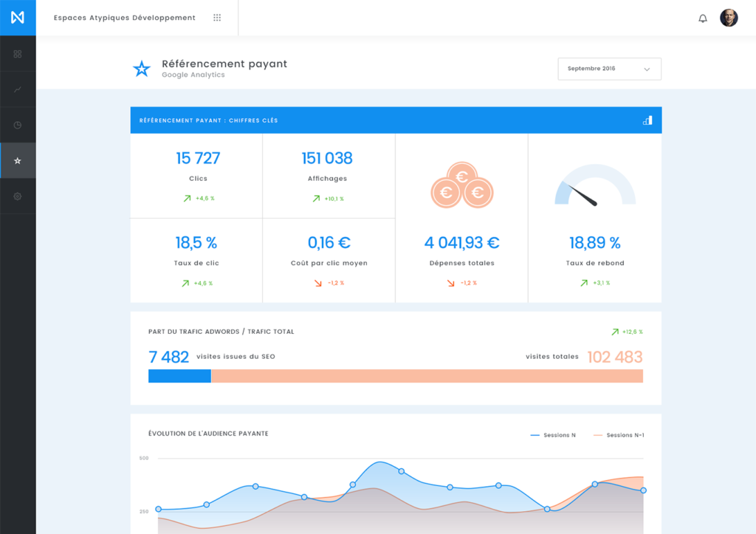Select the star favorites icon in sidebar

pyautogui.click(x=17, y=160)
